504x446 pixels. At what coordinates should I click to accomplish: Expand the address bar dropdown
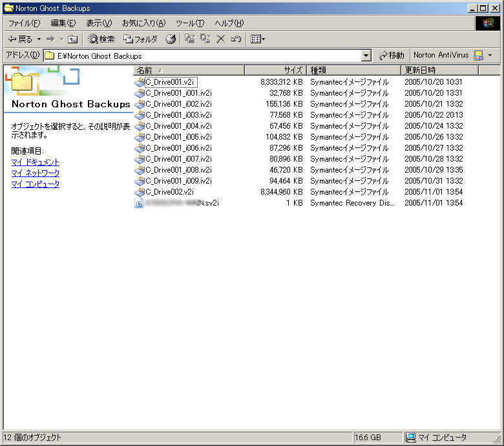tap(366, 56)
